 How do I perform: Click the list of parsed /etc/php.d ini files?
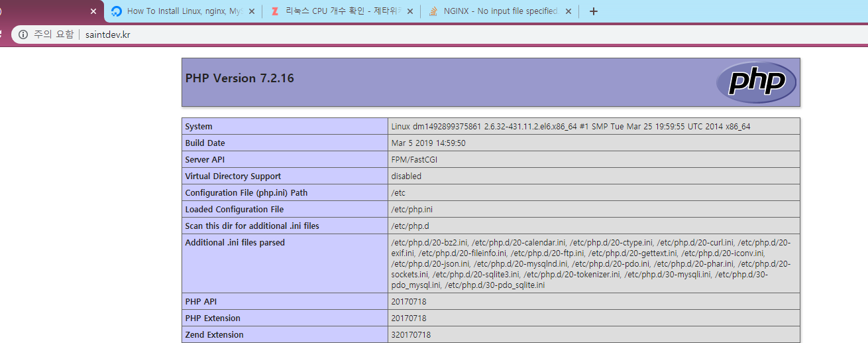point(591,264)
